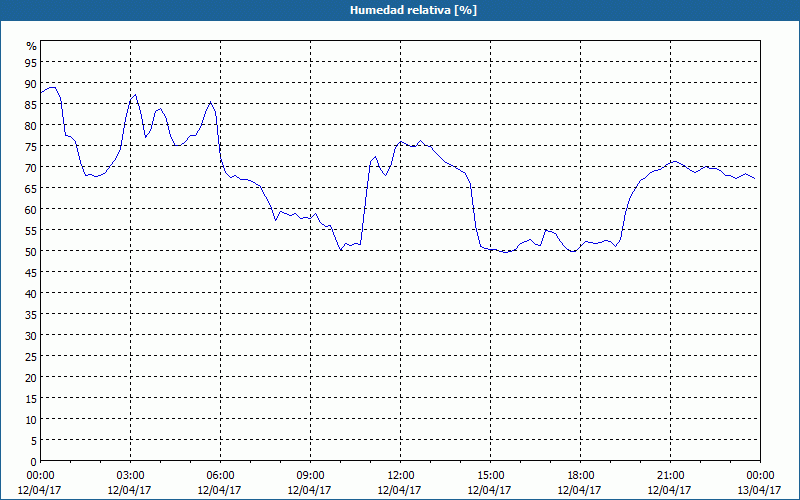Image resolution: width=800 pixels, height=500 pixels.
Task: Click the "13/04/17" date label
Action: 759,490
